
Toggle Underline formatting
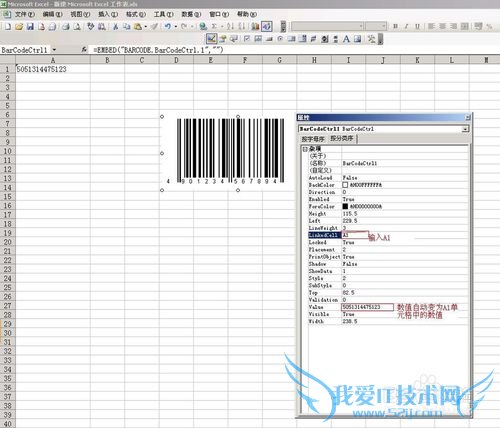(x=417, y=26)
